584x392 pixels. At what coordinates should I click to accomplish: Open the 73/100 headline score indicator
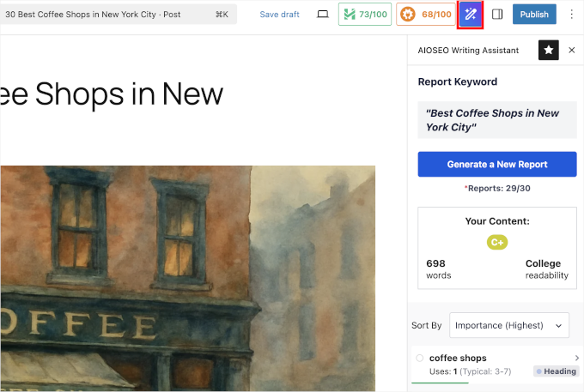point(364,15)
